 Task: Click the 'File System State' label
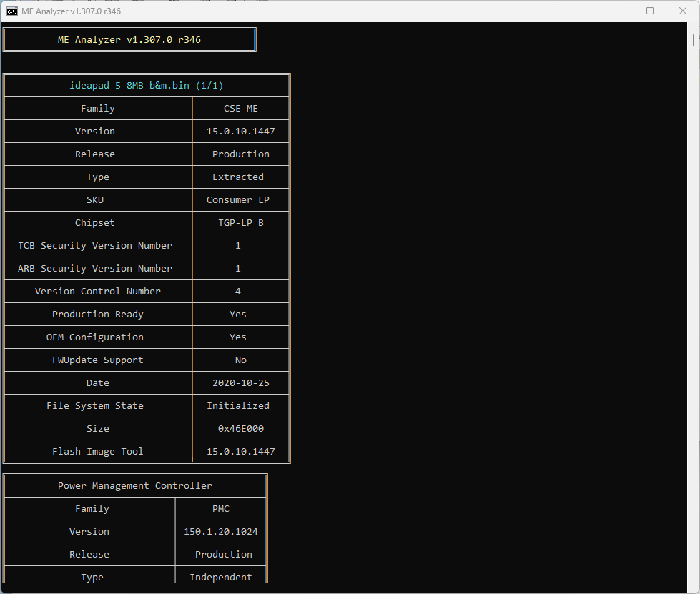[95, 406]
